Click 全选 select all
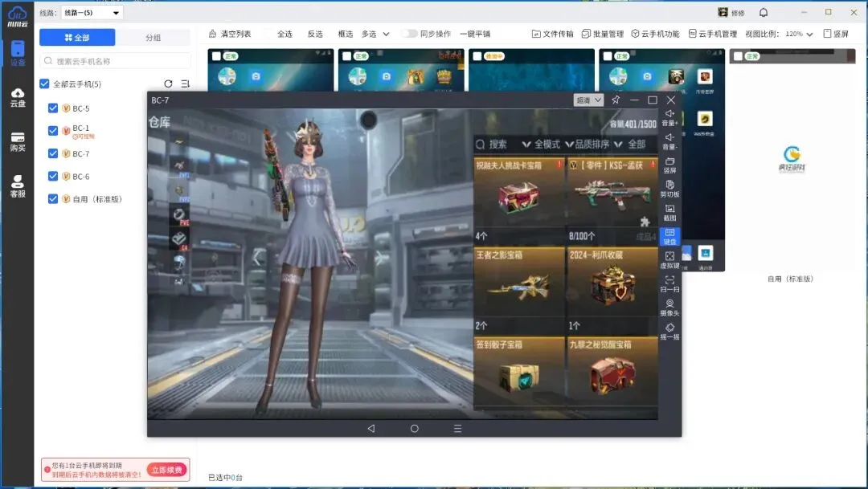The height and width of the screenshot is (489, 868). (x=285, y=34)
